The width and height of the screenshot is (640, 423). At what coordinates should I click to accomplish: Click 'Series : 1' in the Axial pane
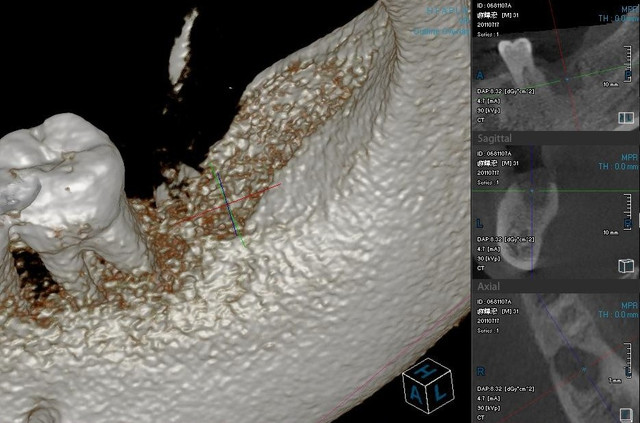pos(488,331)
